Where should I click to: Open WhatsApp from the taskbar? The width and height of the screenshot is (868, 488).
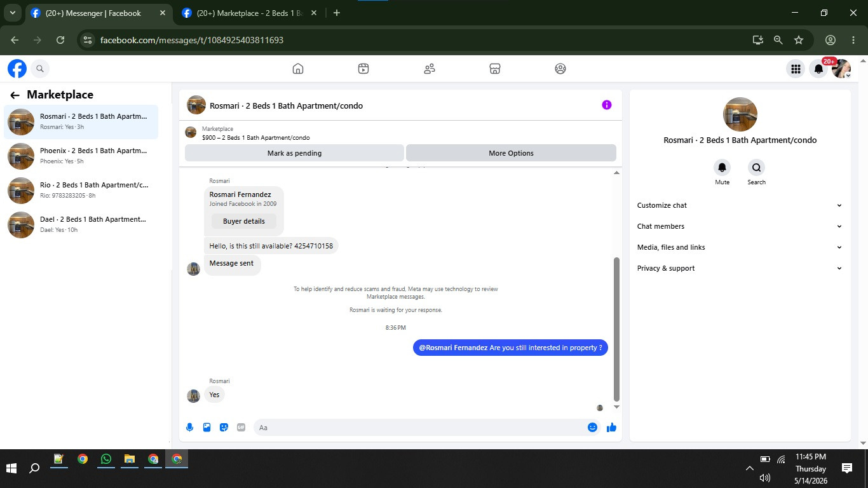tap(105, 459)
